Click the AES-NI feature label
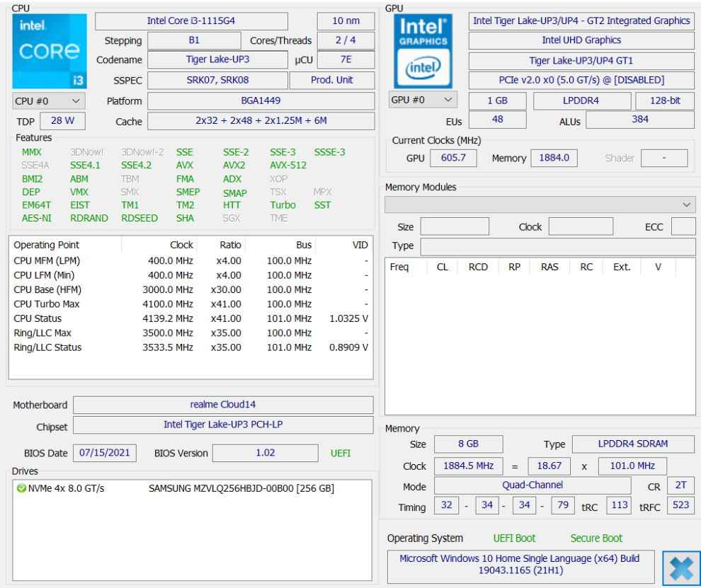The image size is (701, 588). pos(37,218)
